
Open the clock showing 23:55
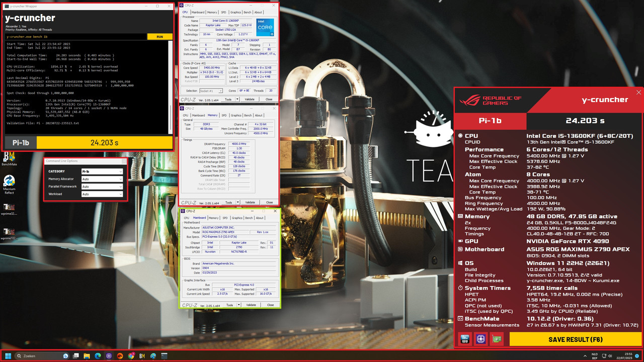coord(624,356)
